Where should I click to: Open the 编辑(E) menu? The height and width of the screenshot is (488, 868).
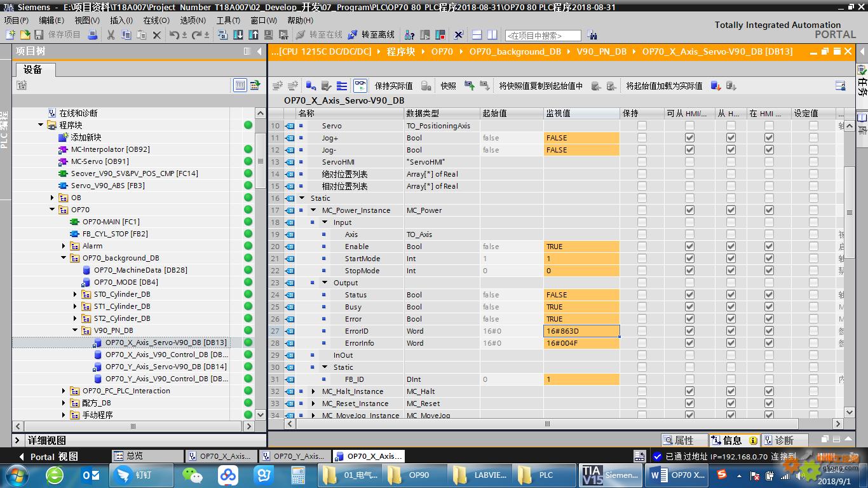(51, 20)
